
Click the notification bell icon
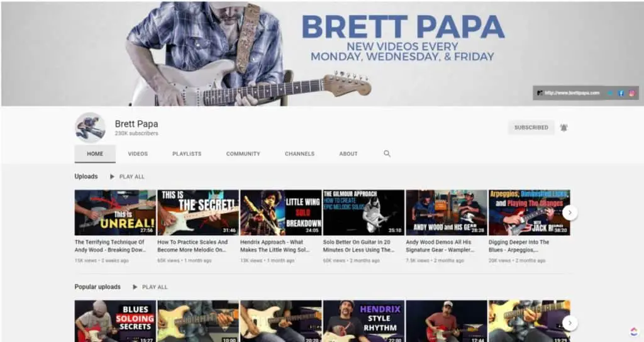click(x=564, y=128)
